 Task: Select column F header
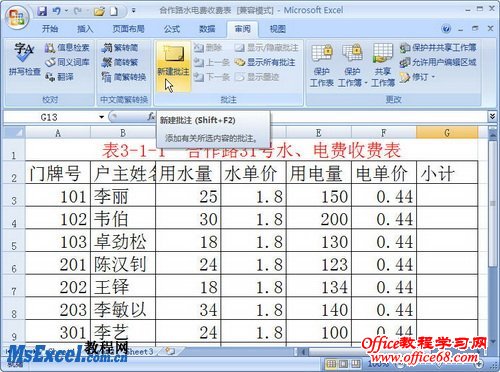click(x=384, y=133)
